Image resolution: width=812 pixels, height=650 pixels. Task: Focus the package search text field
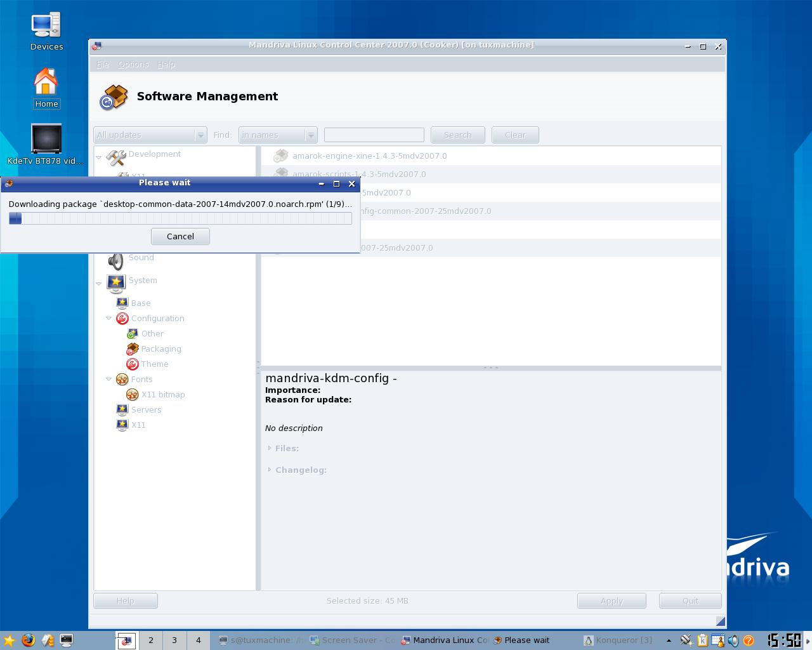click(374, 135)
